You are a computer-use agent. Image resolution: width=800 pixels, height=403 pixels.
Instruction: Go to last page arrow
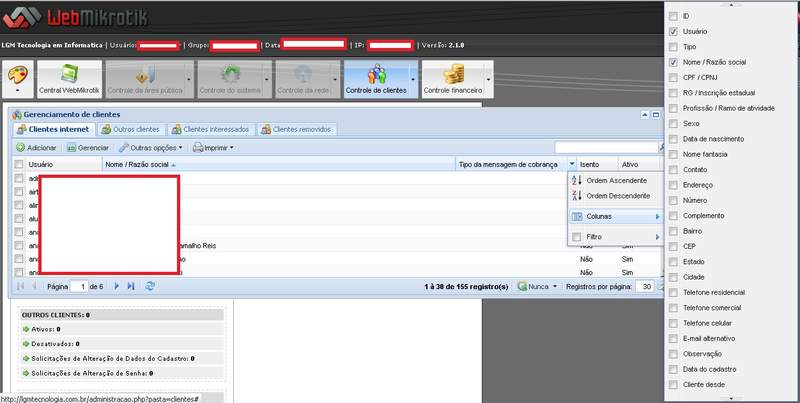(x=131, y=286)
